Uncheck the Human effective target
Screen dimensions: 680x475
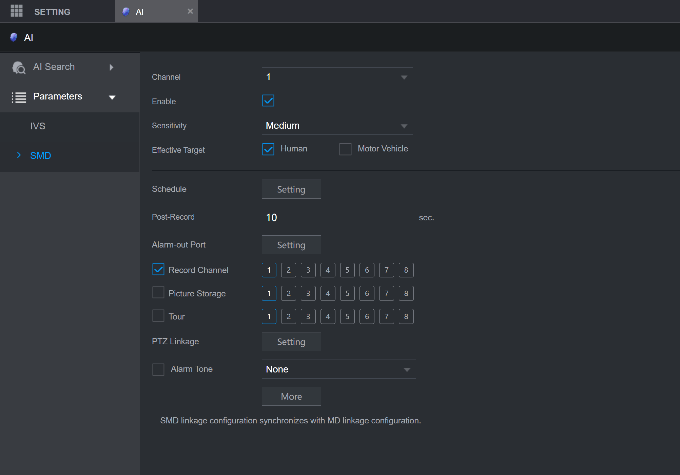268,149
